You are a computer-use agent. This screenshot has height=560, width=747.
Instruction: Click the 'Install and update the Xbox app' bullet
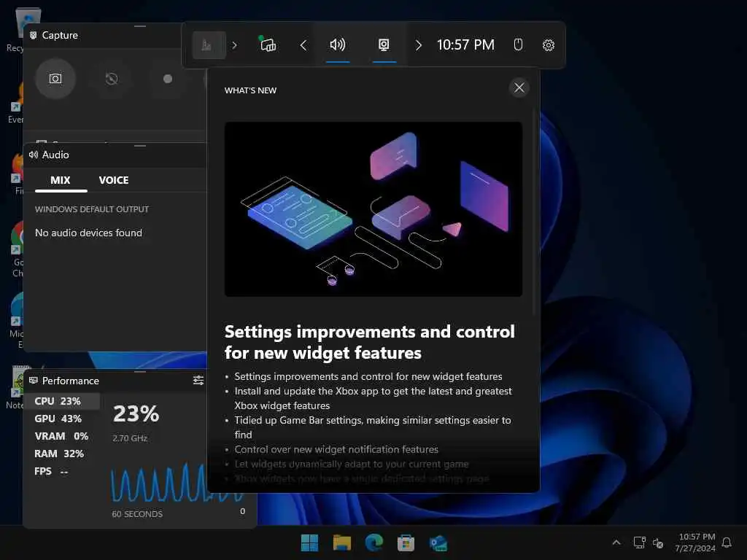pos(373,398)
